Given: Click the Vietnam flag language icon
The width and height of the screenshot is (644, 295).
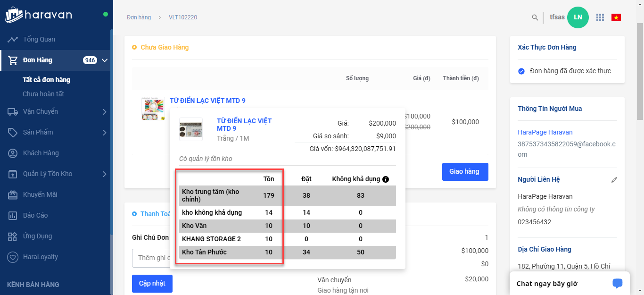Looking at the screenshot, I should 616,17.
